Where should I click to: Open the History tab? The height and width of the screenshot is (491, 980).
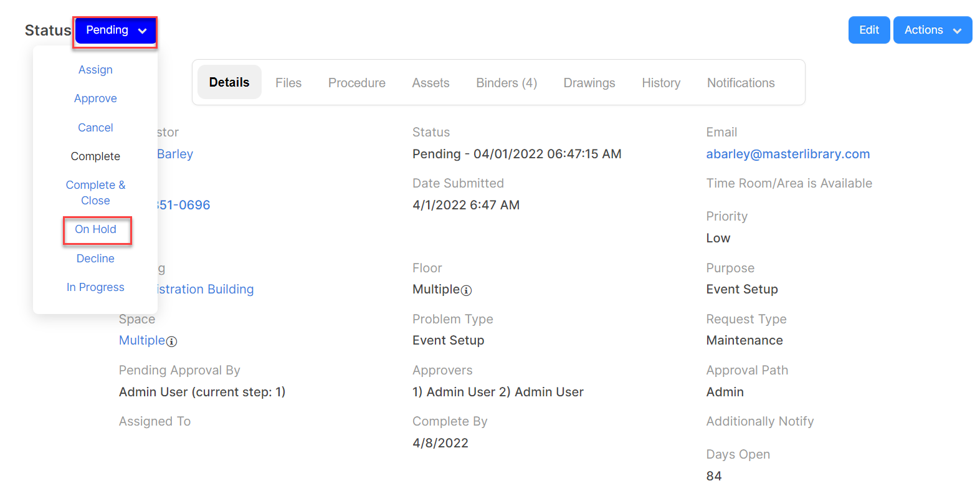(661, 83)
